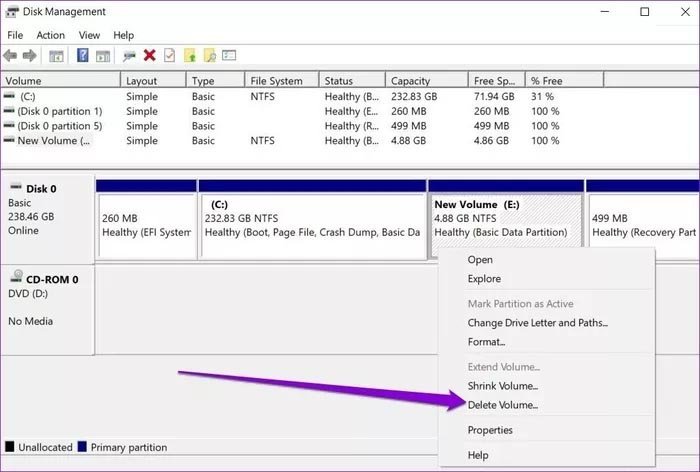The image size is (700, 472).
Task: Open the View menu
Action: click(89, 35)
